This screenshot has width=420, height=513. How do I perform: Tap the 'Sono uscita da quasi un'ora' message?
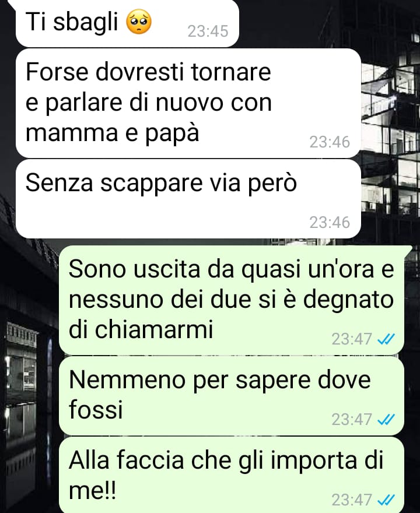(x=232, y=300)
